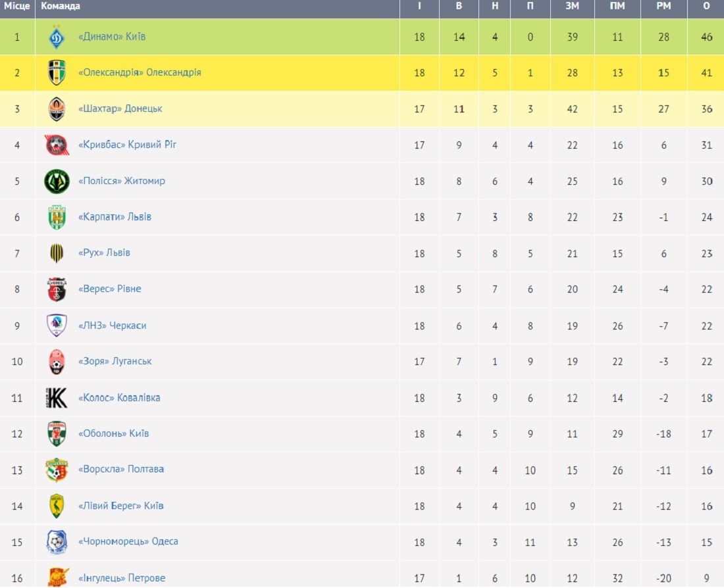
Task: Open «Динамо» Київ team link
Action: click(x=112, y=36)
